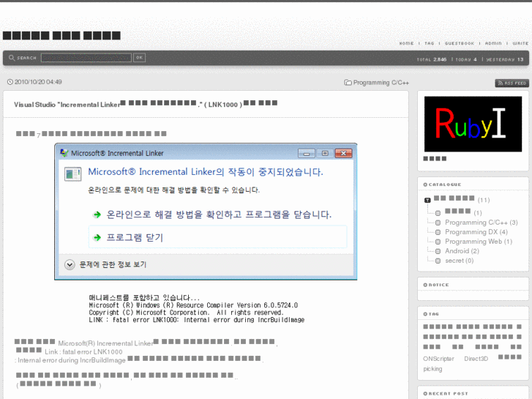Select Programming Web (1) in catalogue
The width and height of the screenshot is (532, 399).
point(479,242)
